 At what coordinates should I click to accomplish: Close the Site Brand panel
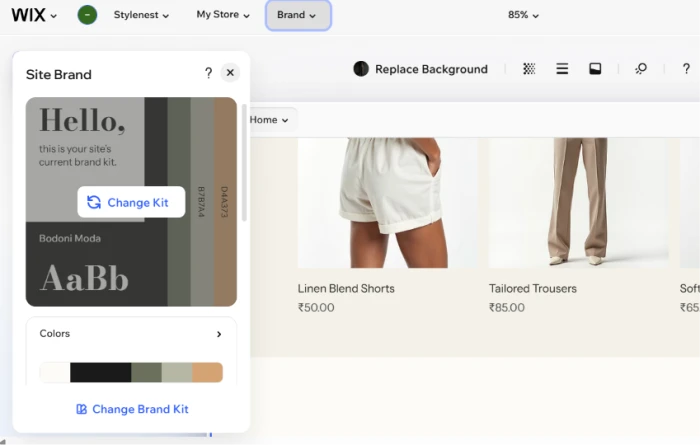point(230,72)
